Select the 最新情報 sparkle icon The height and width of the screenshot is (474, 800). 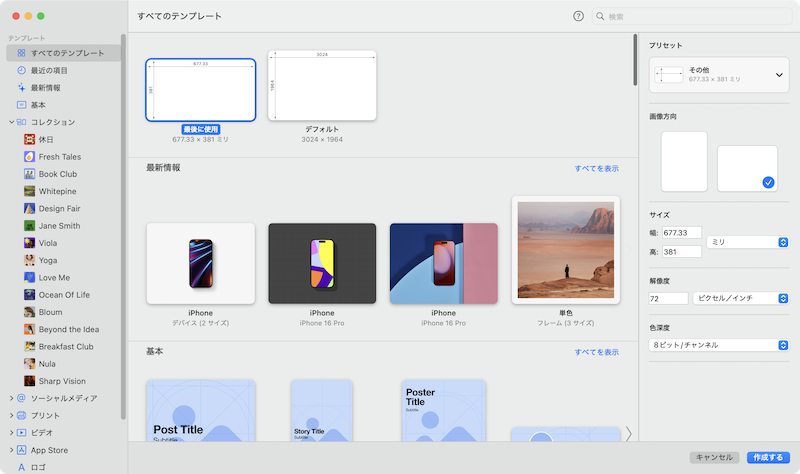[22, 87]
